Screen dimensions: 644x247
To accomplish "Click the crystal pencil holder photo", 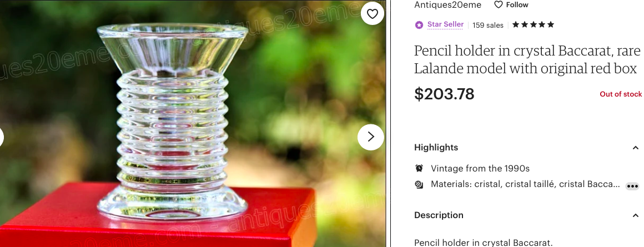I will click(x=173, y=123).
